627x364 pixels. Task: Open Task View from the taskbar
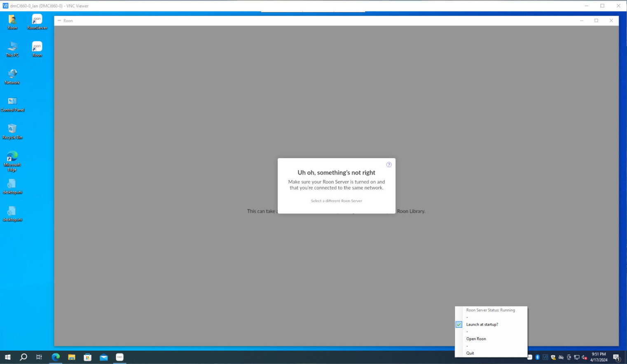point(39,357)
